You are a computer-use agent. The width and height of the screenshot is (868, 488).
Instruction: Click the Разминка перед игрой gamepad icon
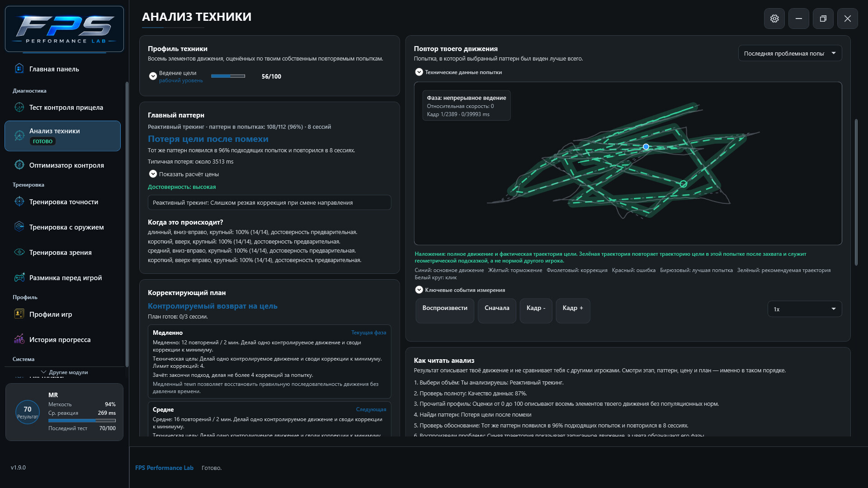(19, 277)
